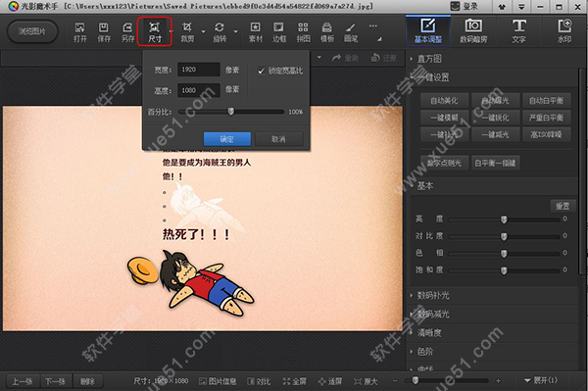Switch to the 数码暗房 tab

(x=473, y=31)
